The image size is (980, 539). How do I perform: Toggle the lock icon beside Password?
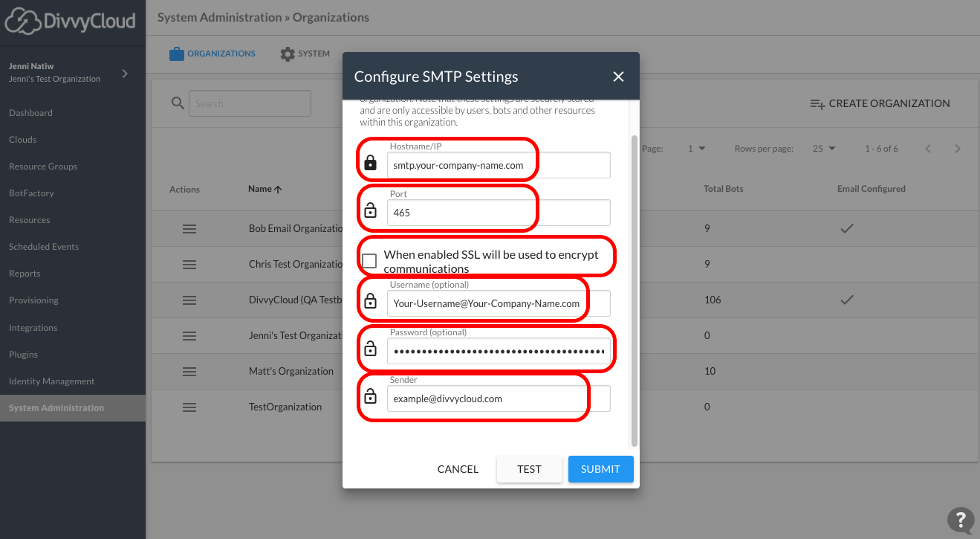click(370, 349)
